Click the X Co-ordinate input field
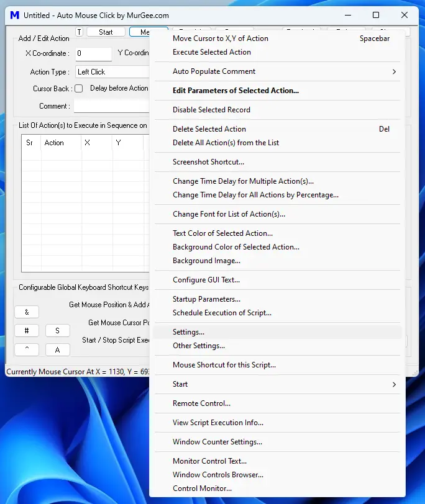 pos(94,53)
